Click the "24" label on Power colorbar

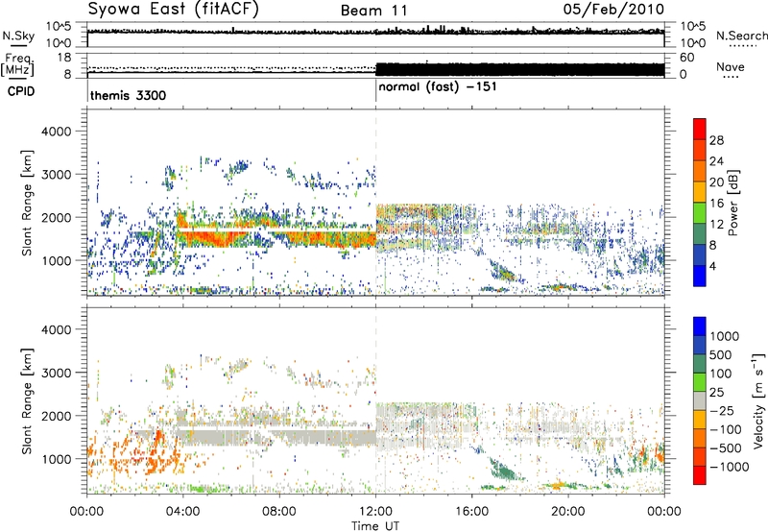716,161
